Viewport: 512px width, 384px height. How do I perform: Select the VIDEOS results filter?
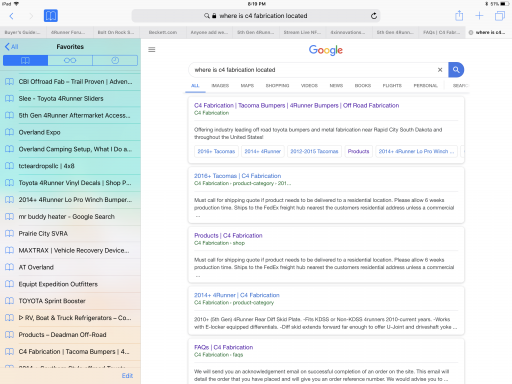[309, 86]
